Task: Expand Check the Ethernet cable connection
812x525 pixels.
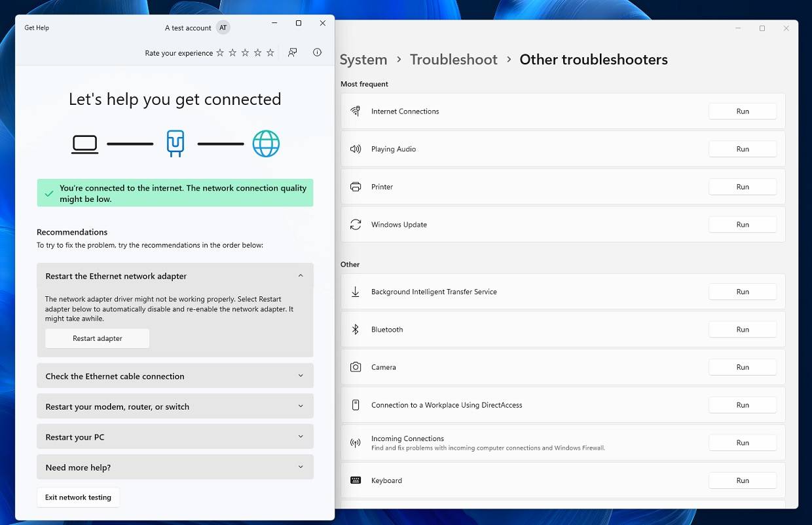Action: tap(175, 376)
